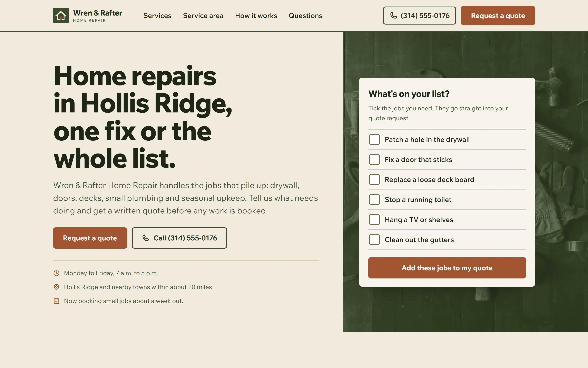Click the 'Call (314) 555-0176' hero button

coord(179,238)
